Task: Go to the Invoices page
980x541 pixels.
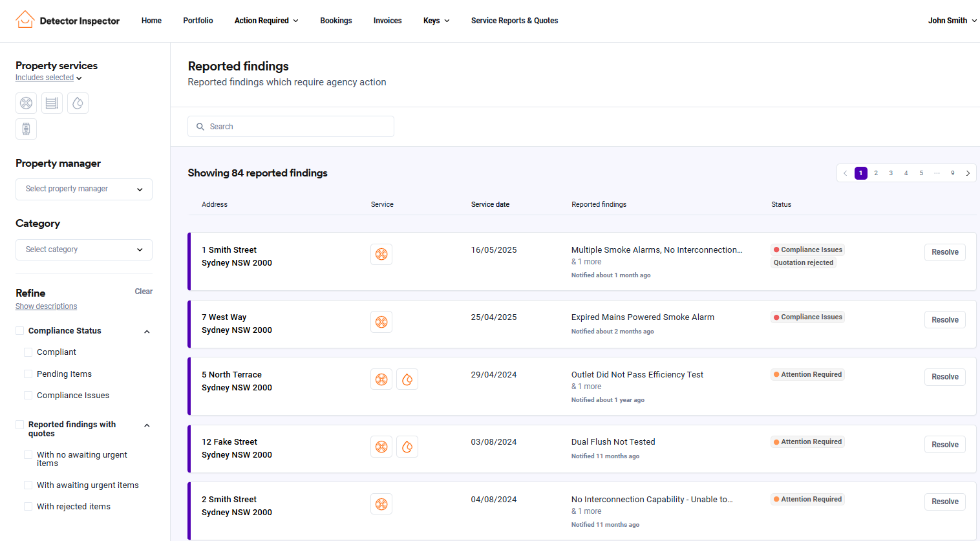Action: click(387, 21)
